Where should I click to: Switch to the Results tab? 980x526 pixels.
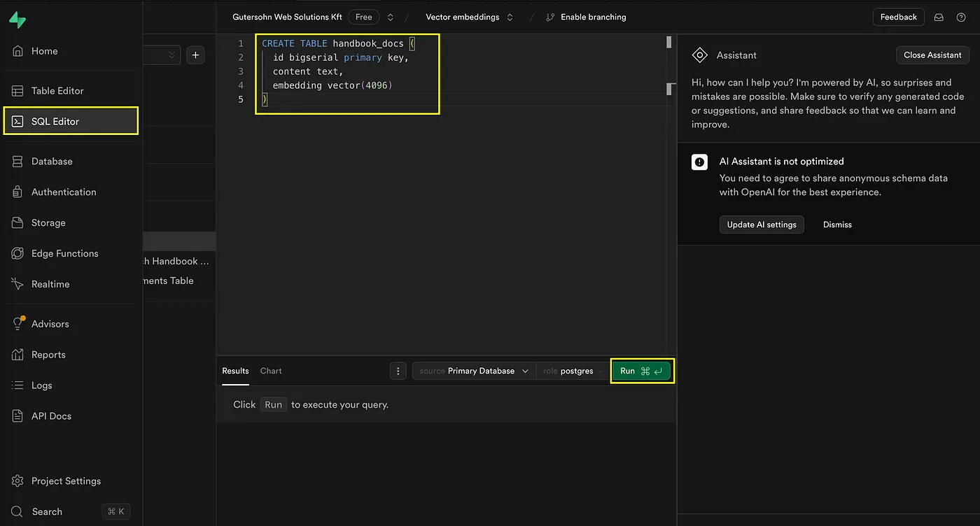(x=235, y=371)
